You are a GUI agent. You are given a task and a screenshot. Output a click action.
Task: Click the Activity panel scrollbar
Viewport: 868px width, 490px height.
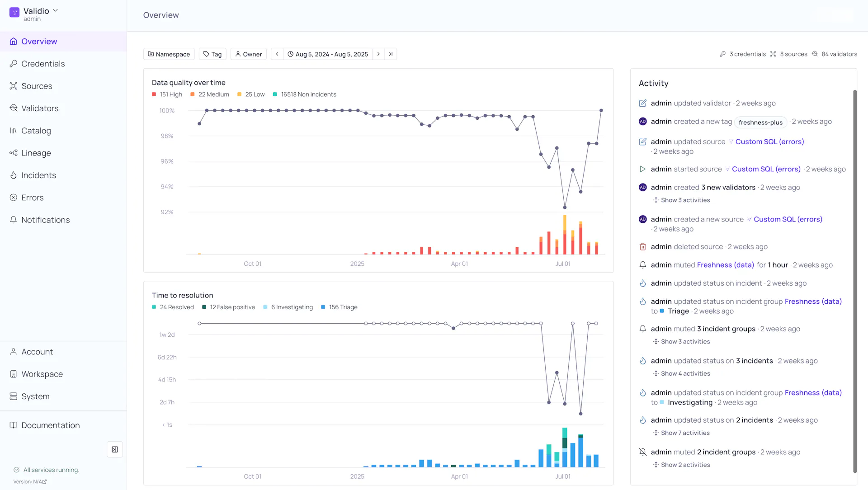[855, 281]
